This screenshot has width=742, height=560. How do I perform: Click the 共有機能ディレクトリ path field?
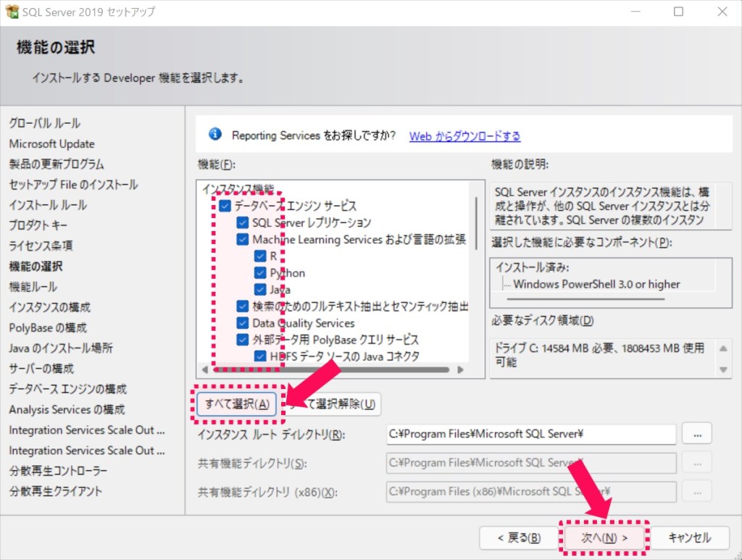[x=531, y=463]
